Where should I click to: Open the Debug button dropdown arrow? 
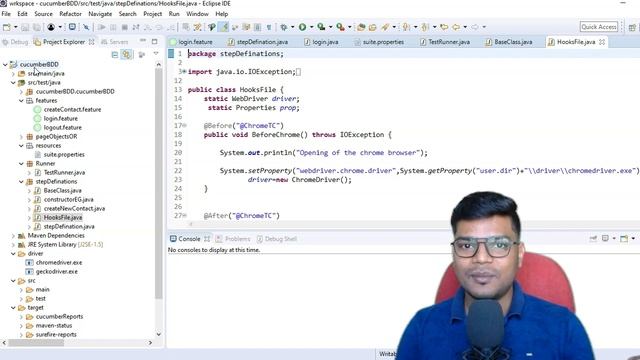point(292,27)
